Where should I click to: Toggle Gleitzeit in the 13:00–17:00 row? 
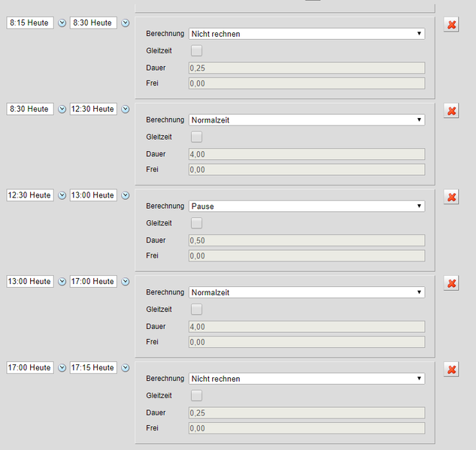point(196,310)
